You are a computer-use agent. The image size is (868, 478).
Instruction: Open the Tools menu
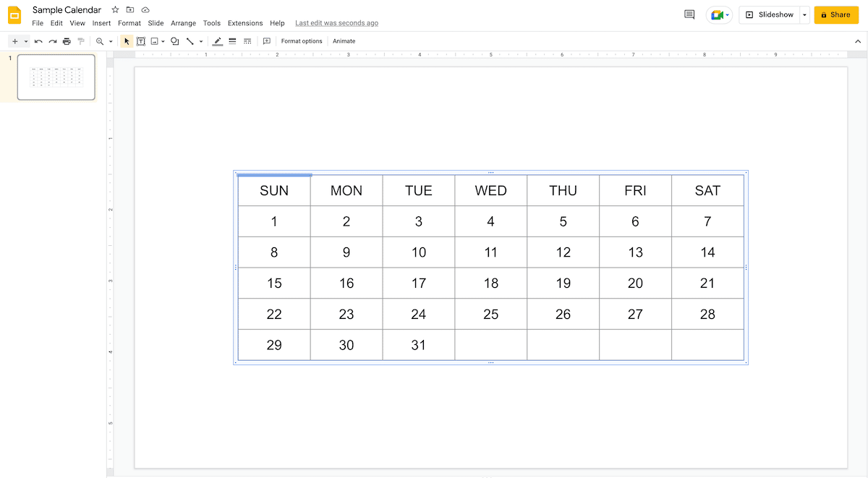coord(212,23)
